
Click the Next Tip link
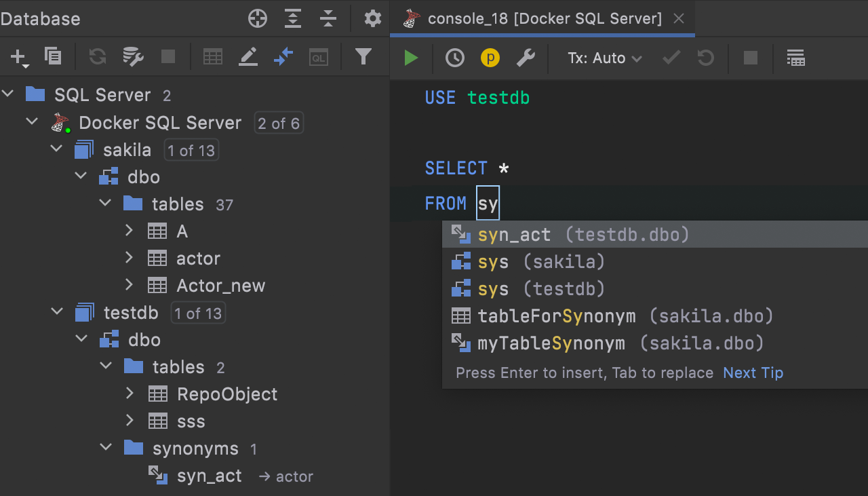click(753, 373)
